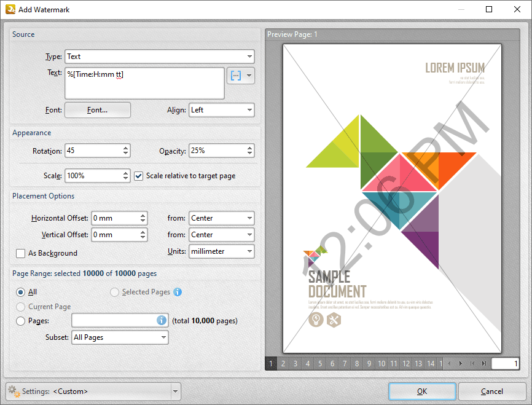This screenshot has height=405, width=532.
Task: Click the Selected Pages info icon
Action: point(178,292)
